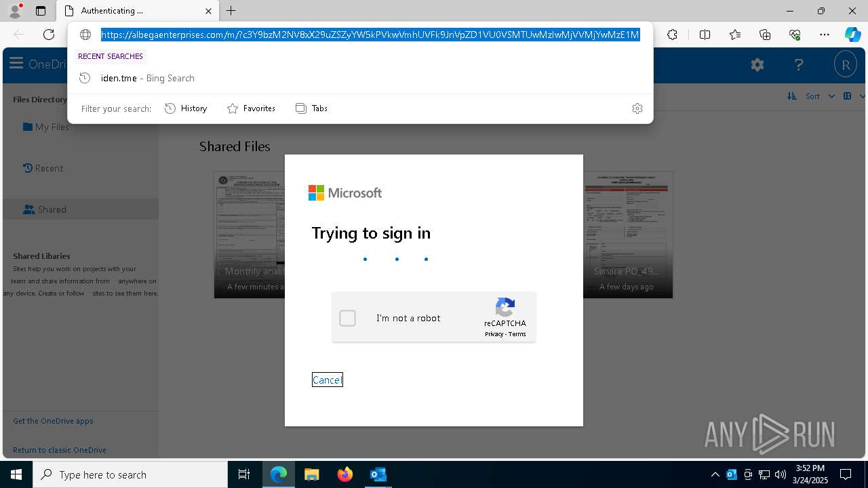This screenshot has width=868, height=488.
Task: Open OneDrive hamburger menu
Action: tap(16, 64)
